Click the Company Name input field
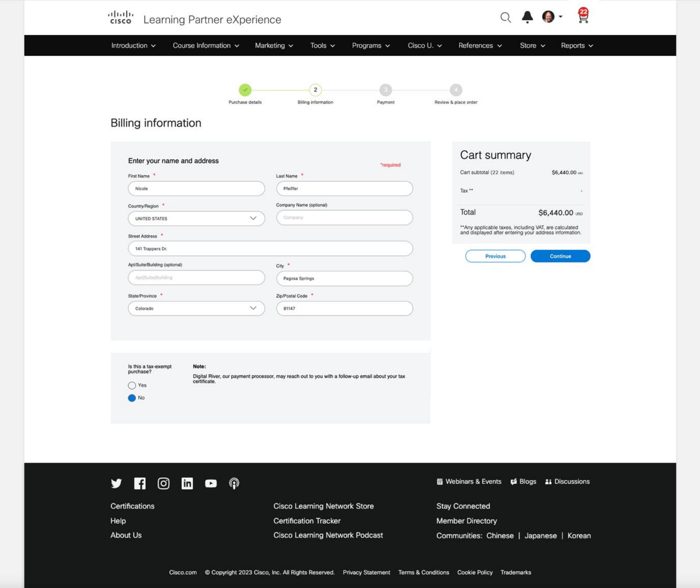Viewport: 700px width, 588px height. 344,218
